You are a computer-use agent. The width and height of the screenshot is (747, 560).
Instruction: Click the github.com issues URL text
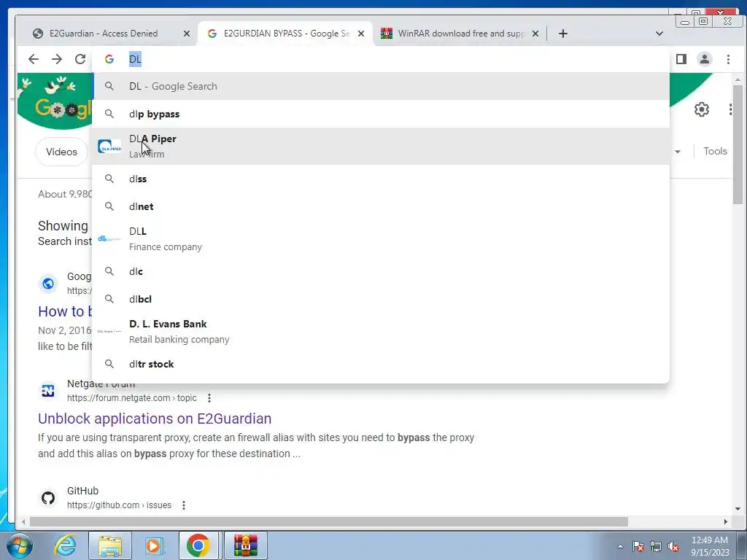(x=119, y=505)
